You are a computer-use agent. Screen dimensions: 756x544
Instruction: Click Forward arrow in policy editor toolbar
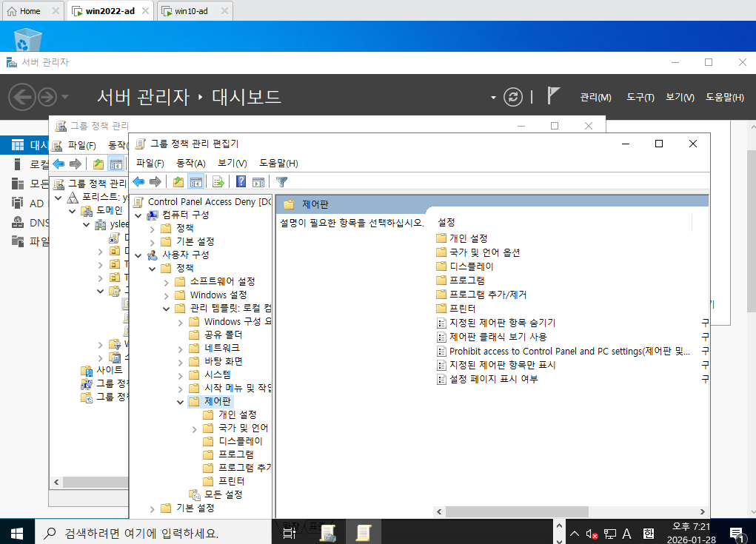(155, 181)
